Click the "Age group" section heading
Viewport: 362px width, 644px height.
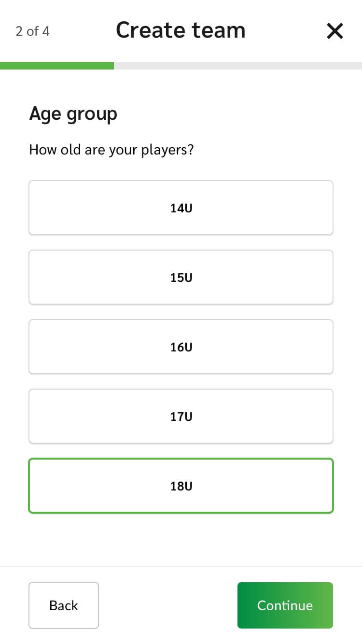[73, 114]
